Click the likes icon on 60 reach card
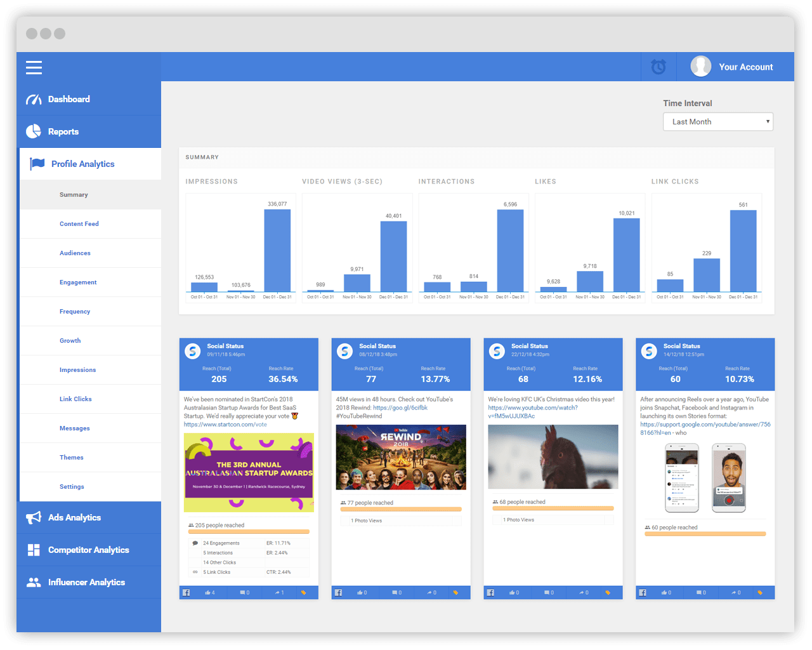Viewport: 812px width, 650px height. coord(664,592)
